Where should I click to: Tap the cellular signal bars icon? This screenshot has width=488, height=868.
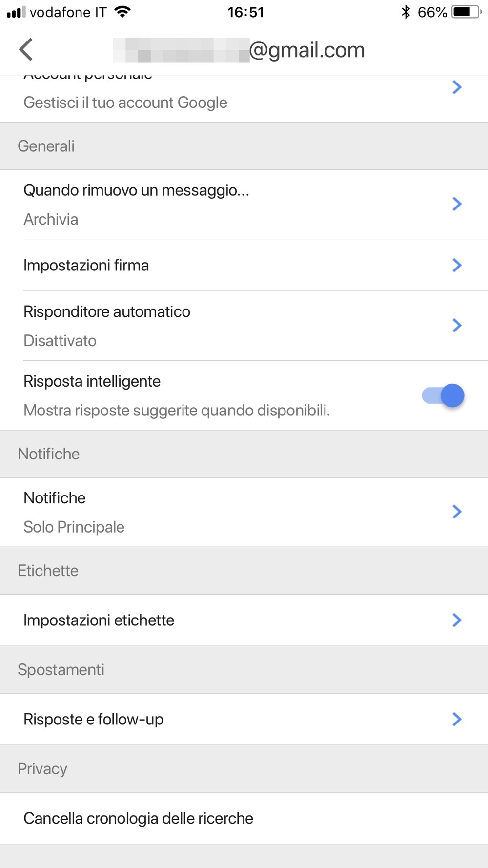point(16,12)
